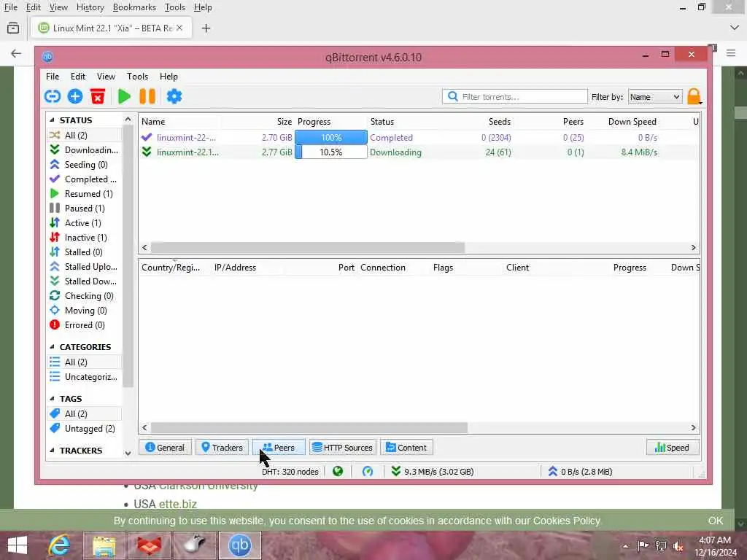Viewport: 747px width, 560px height.
Task: Click the orange lock UI icon
Action: click(x=694, y=97)
